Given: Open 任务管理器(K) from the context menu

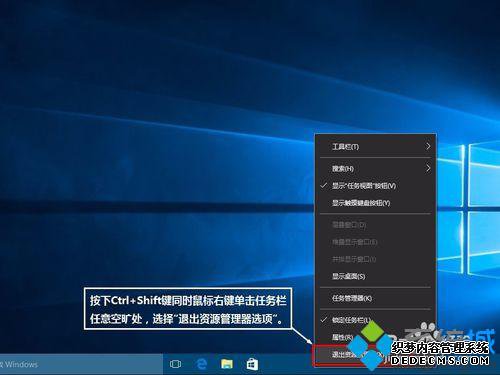Looking at the screenshot, I should tap(375, 298).
